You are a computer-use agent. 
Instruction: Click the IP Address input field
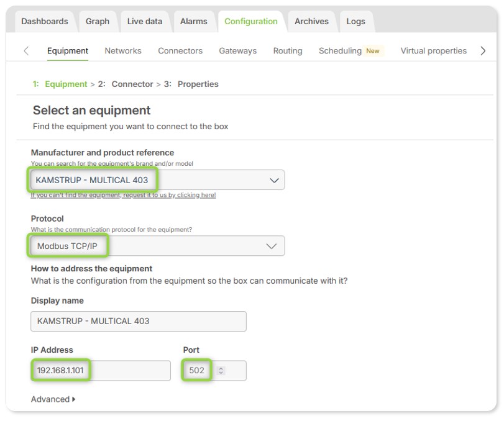101,371
